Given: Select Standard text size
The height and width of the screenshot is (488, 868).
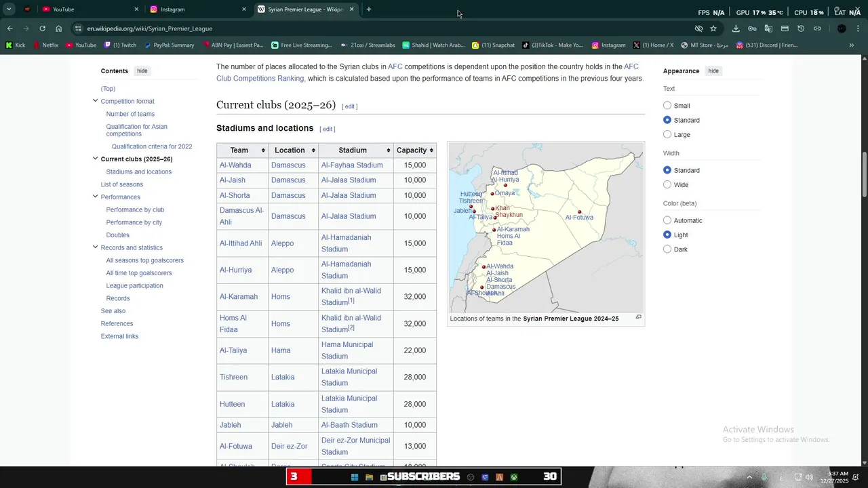Looking at the screenshot, I should (x=667, y=120).
